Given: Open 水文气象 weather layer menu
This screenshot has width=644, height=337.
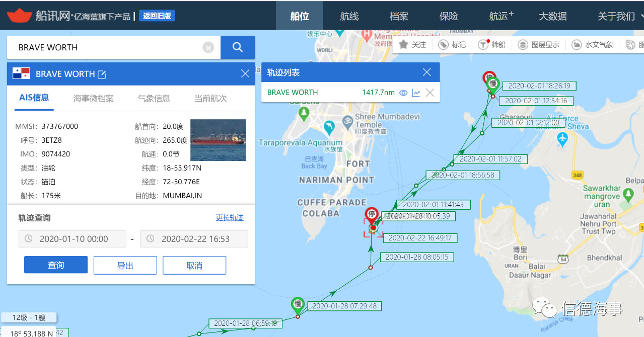Looking at the screenshot, I should tap(592, 45).
